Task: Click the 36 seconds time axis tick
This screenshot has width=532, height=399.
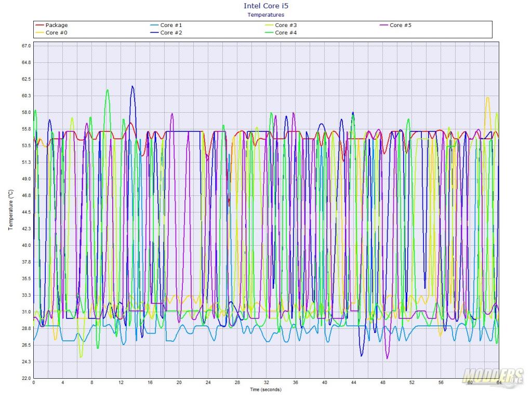Action: [x=296, y=382]
